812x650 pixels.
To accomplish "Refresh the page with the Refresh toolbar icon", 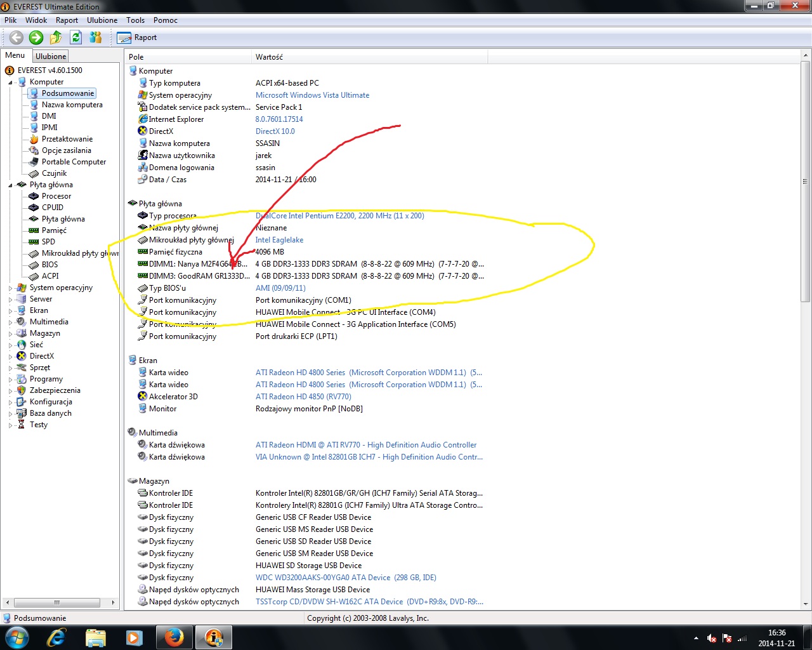I will (76, 37).
